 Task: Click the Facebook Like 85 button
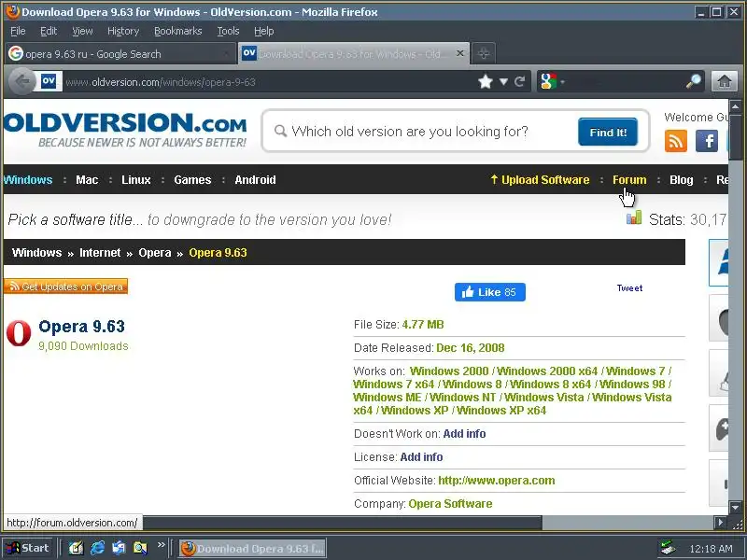(x=489, y=292)
